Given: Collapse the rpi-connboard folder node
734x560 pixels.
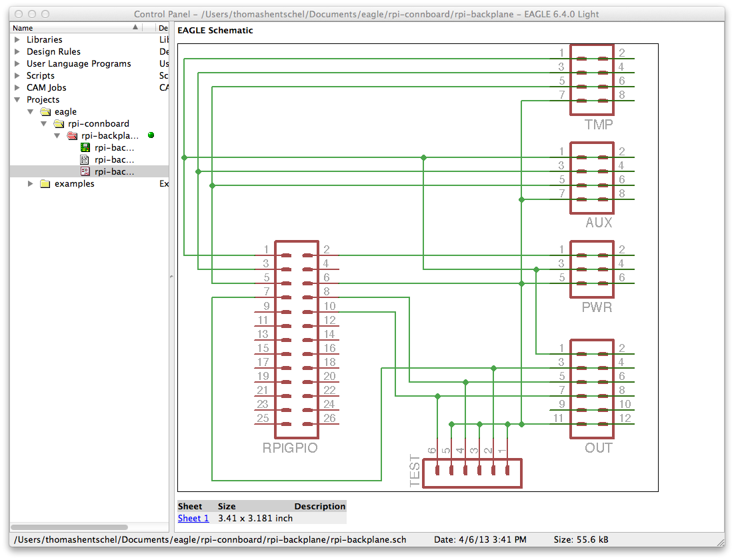Looking at the screenshot, I should tap(43, 123).
